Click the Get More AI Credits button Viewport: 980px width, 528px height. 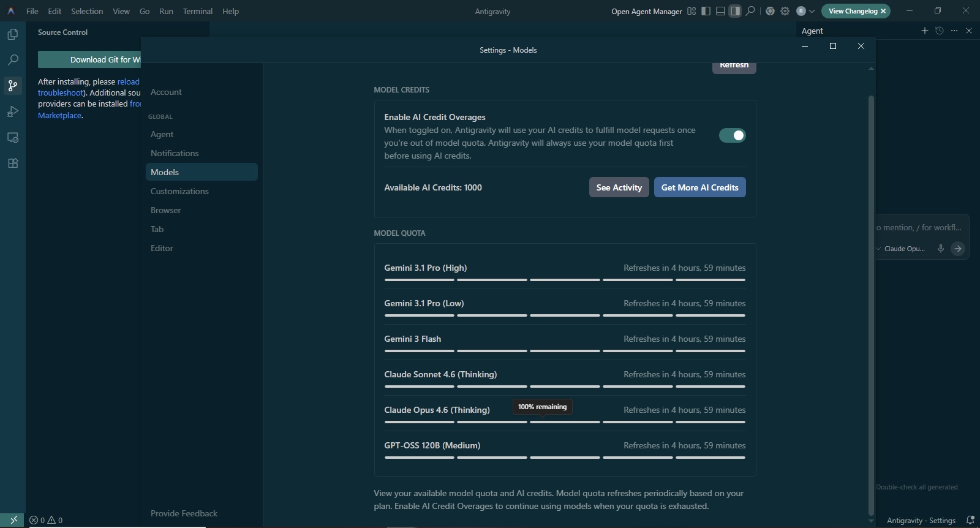699,187
